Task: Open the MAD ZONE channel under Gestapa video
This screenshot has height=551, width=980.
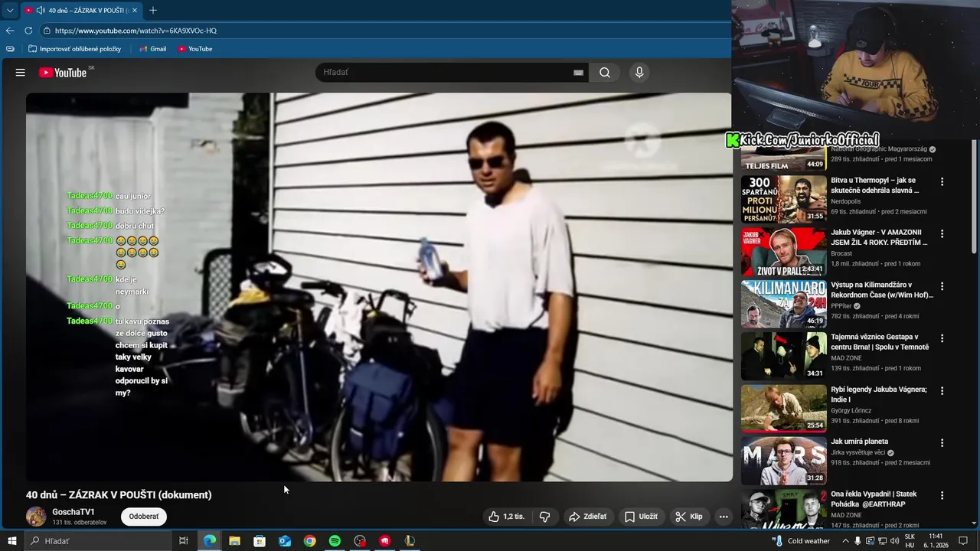Action: pos(847,358)
